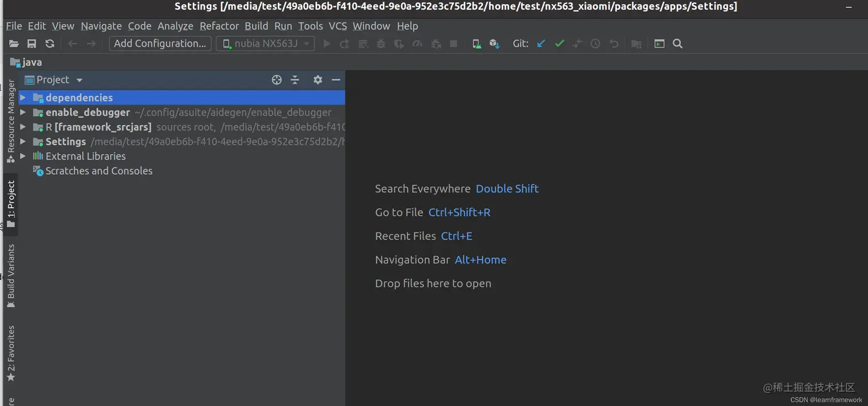Open the View menu
868x406 pixels.
click(63, 26)
